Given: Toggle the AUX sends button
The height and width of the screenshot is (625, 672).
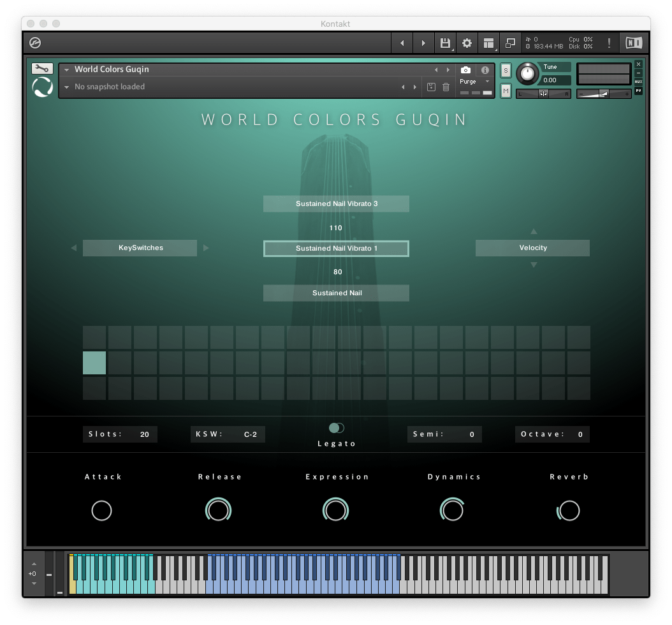Looking at the screenshot, I should coord(638,82).
